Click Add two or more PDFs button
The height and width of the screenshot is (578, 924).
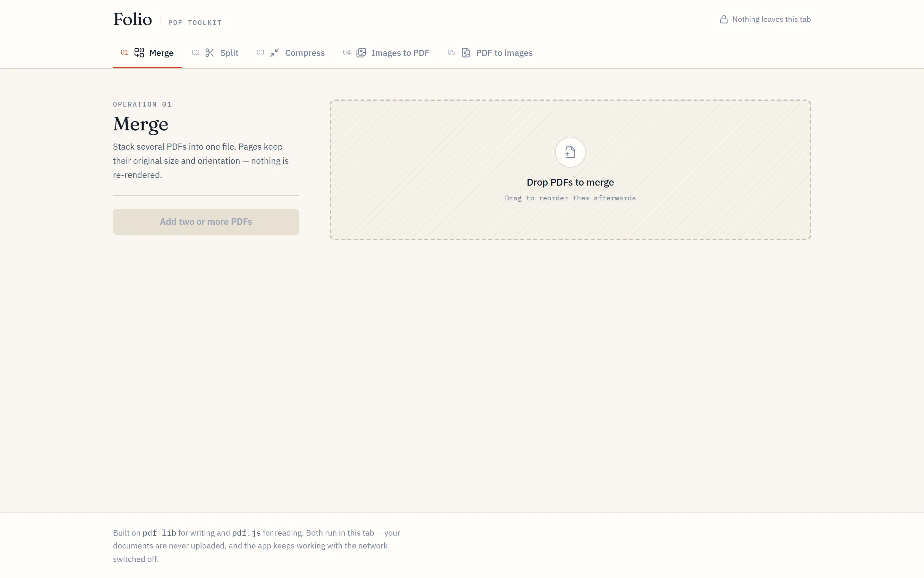point(206,222)
